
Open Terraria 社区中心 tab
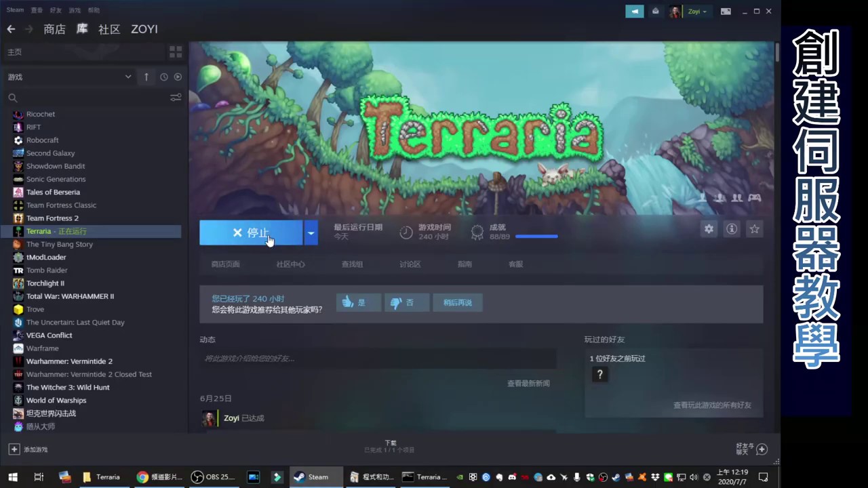(290, 264)
